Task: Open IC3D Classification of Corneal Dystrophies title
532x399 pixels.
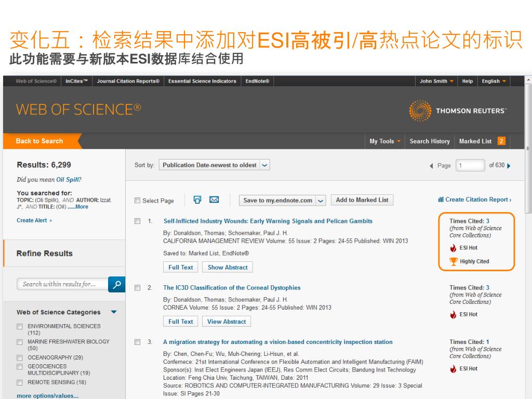Action: pyautogui.click(x=232, y=288)
